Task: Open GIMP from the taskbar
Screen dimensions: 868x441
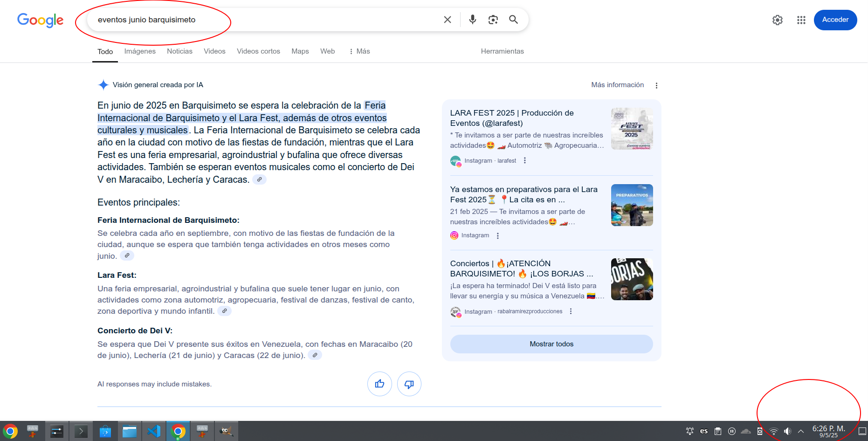Action: [x=226, y=431]
